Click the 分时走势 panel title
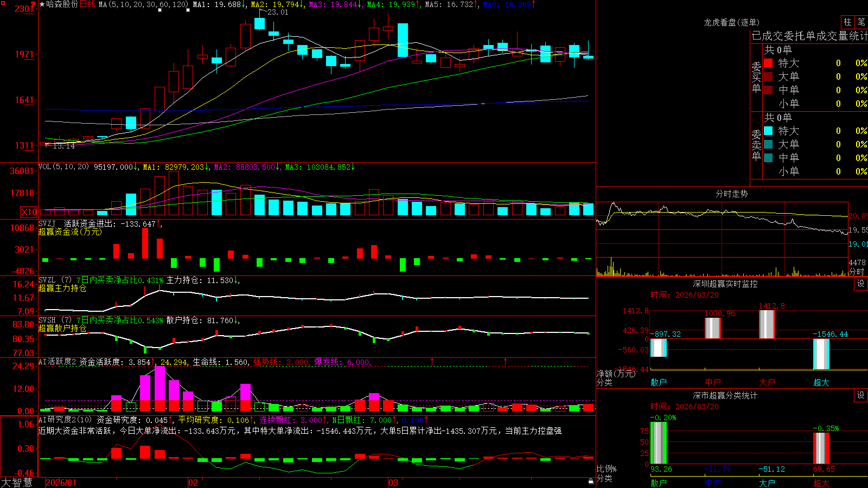The image size is (868, 488). [x=731, y=194]
